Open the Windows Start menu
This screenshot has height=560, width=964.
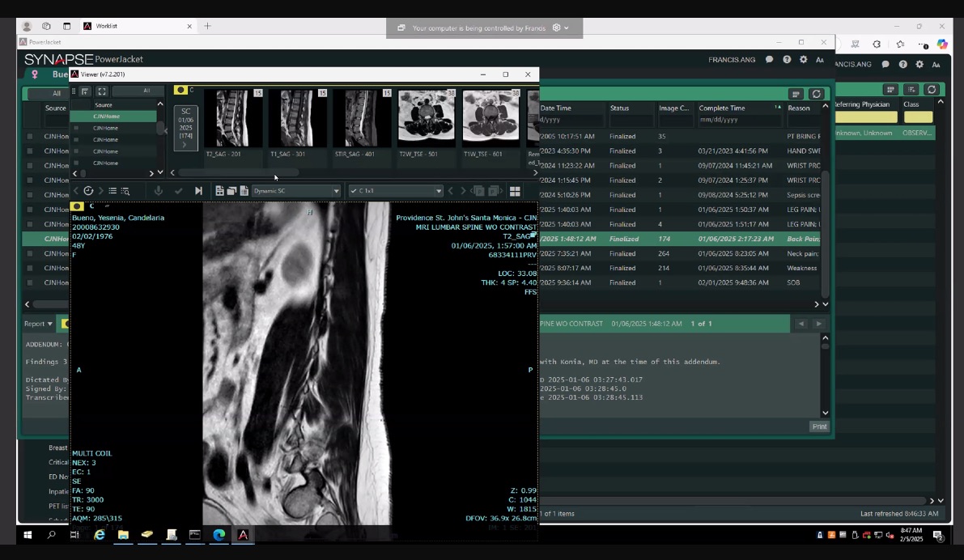coord(28,535)
